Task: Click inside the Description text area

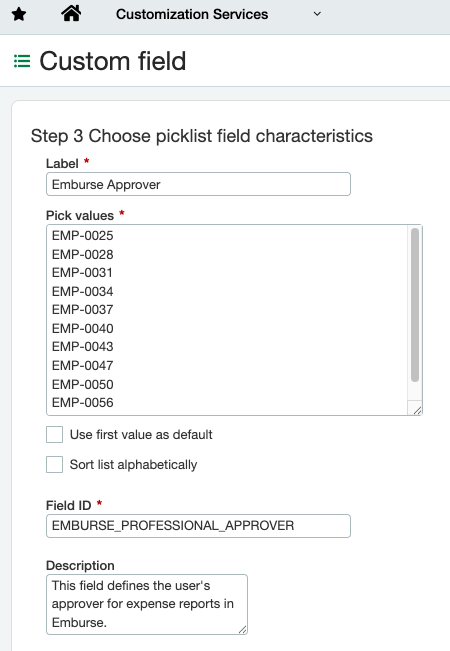Action: pos(147,604)
